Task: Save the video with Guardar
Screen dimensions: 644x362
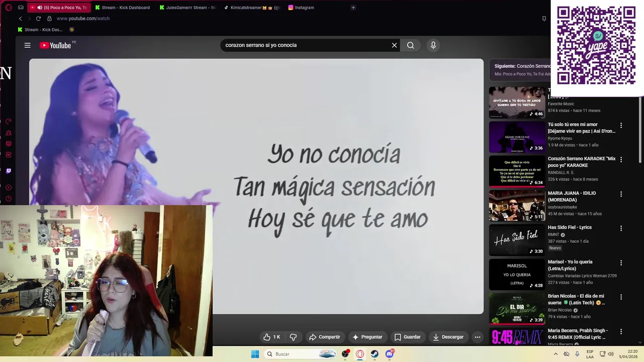Action: [x=408, y=337]
